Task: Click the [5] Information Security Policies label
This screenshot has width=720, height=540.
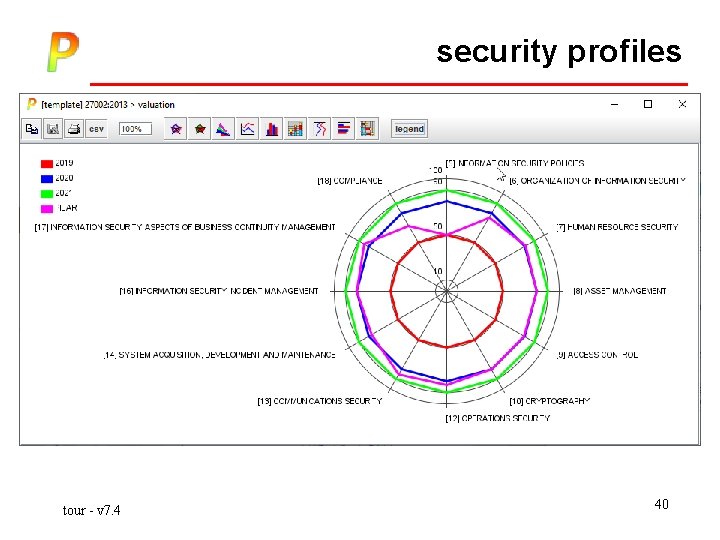Action: coord(515,163)
